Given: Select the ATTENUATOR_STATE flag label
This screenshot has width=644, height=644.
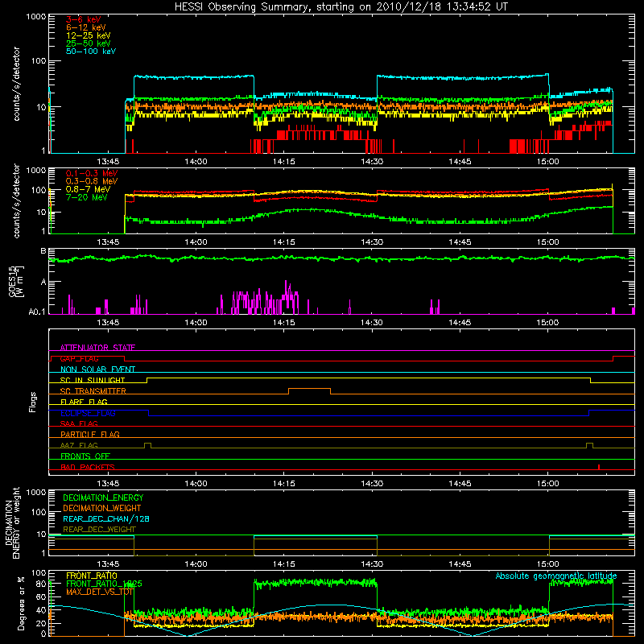Looking at the screenshot, I should [x=97, y=348].
